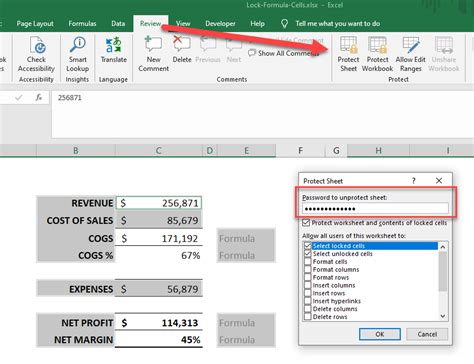Screen dimensions: 474x364
Task: Add a New Comment
Action: click(153, 54)
